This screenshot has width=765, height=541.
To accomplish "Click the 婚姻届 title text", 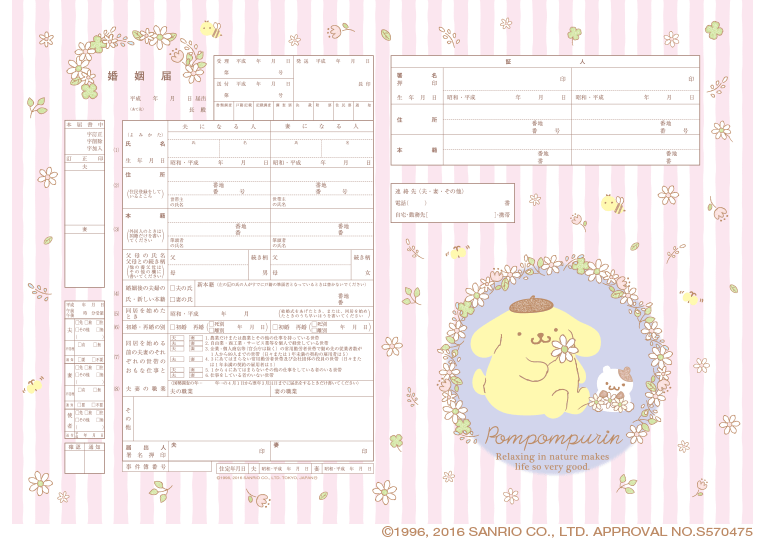I will [140, 76].
